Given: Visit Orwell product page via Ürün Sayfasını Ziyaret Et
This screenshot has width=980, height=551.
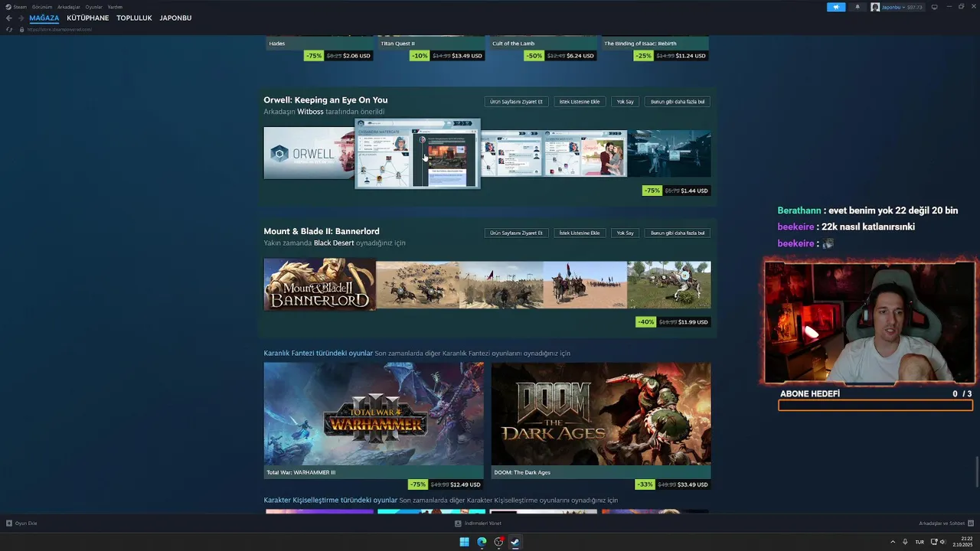Looking at the screenshot, I should click(516, 102).
